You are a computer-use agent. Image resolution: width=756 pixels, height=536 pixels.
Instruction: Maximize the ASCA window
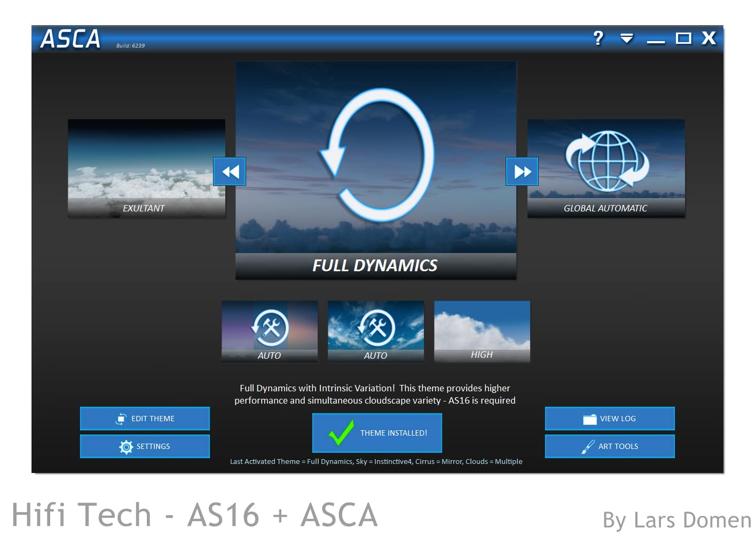683,38
